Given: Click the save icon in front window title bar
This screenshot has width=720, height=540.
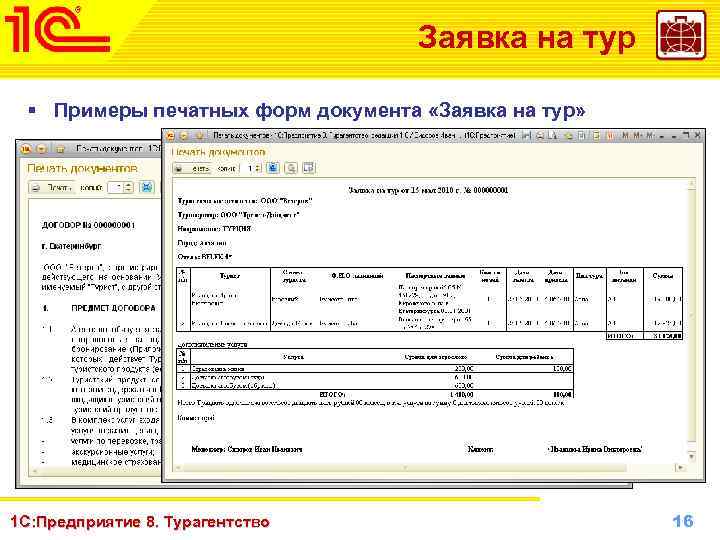Looking at the screenshot, I should click(x=527, y=135).
